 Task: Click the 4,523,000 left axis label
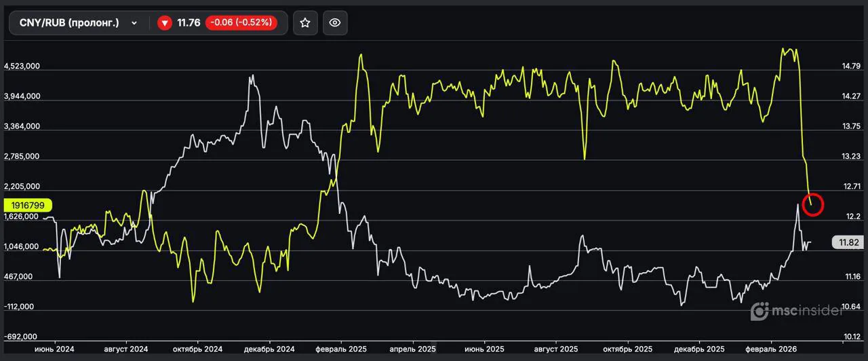(22, 66)
